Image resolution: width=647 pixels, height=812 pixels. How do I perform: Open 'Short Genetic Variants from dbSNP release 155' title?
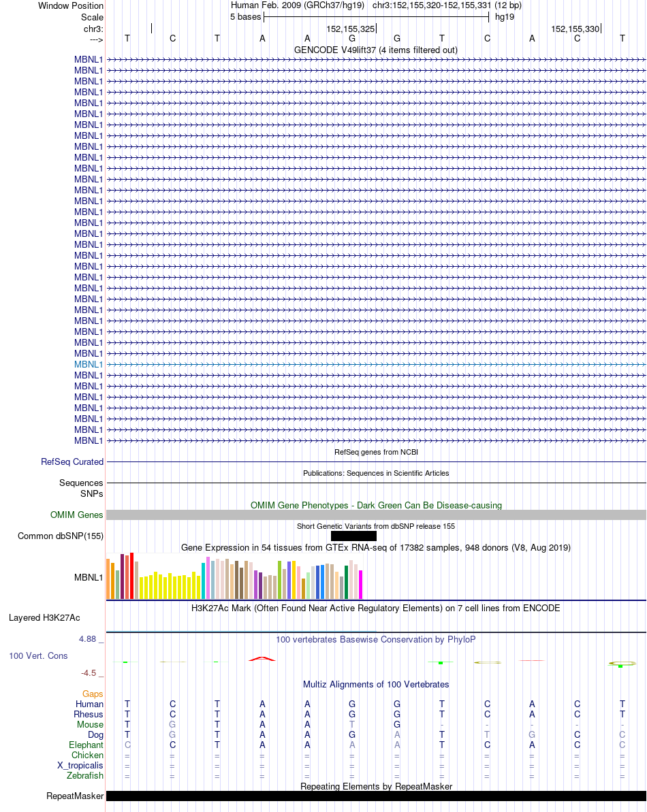pos(375,526)
